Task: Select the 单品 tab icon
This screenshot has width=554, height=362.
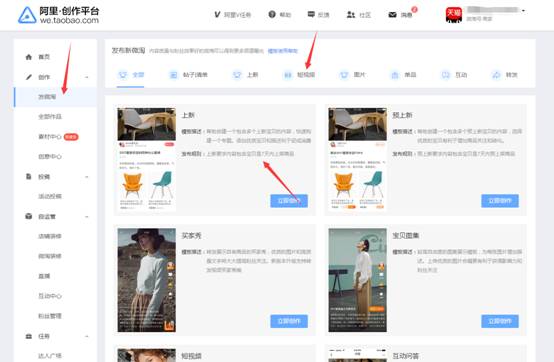Action: pos(395,75)
